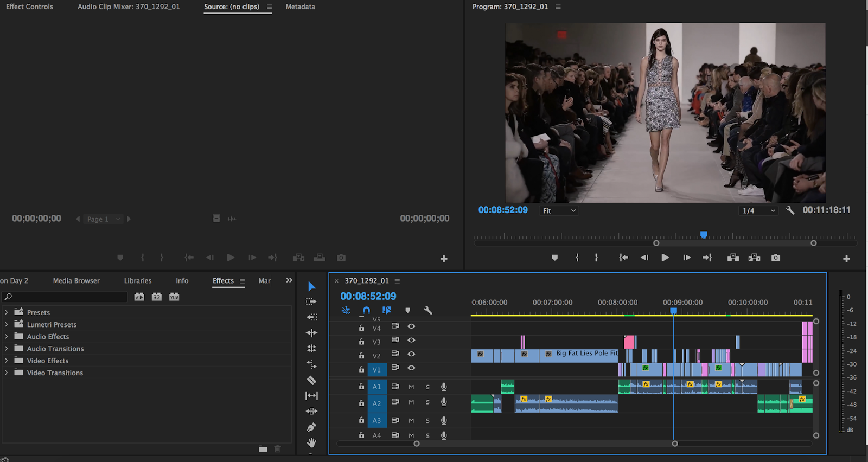
Task: Show hidden panel tabs overflow chevron
Action: [x=289, y=280]
